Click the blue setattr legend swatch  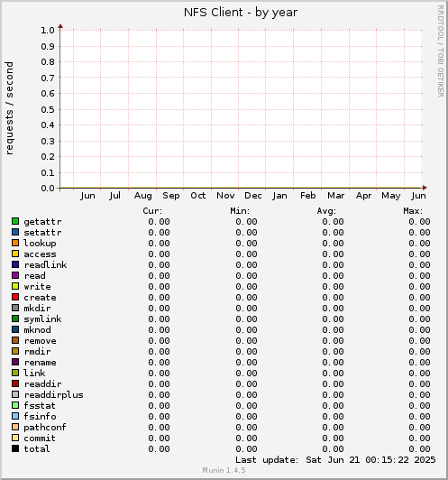coord(15,232)
